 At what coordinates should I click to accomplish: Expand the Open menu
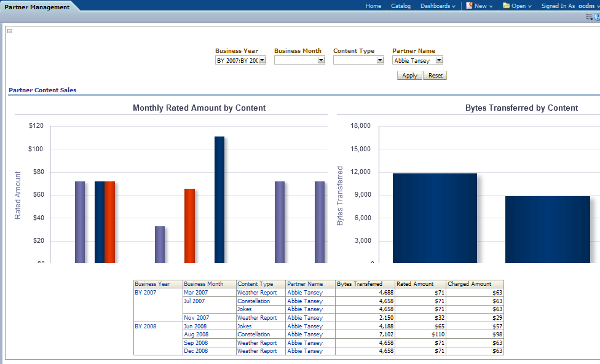click(x=521, y=6)
